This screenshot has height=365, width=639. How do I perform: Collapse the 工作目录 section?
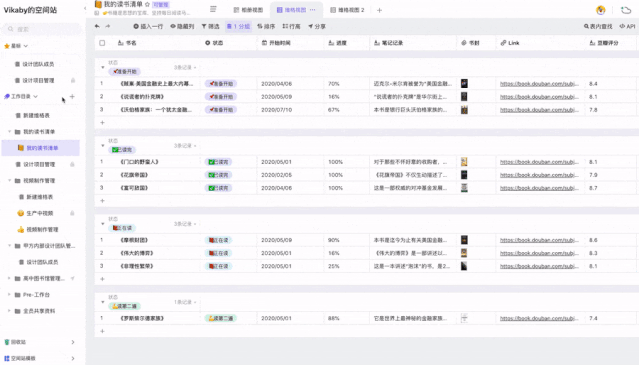[35, 97]
